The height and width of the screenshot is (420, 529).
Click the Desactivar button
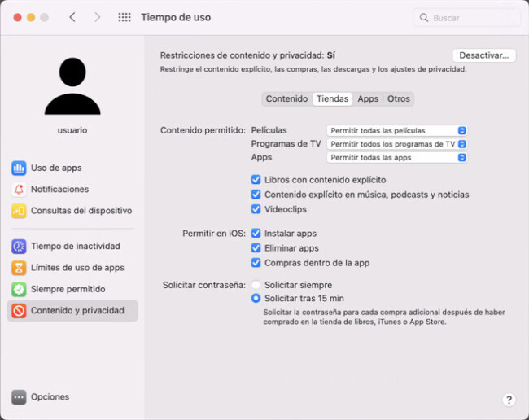[483, 55]
